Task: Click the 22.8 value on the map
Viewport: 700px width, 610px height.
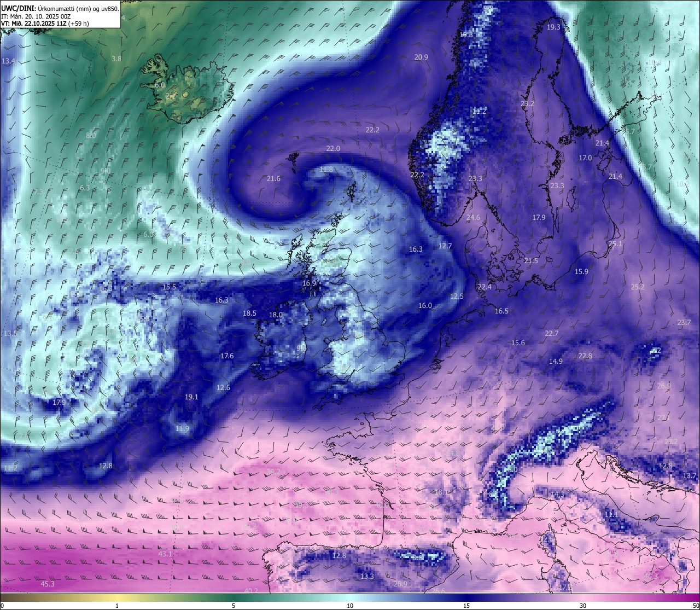Action: point(585,356)
